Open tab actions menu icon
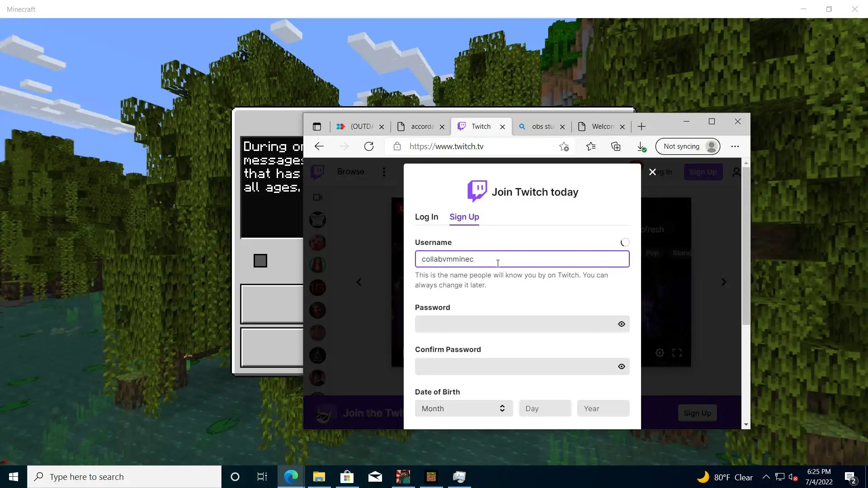 [x=317, y=127]
